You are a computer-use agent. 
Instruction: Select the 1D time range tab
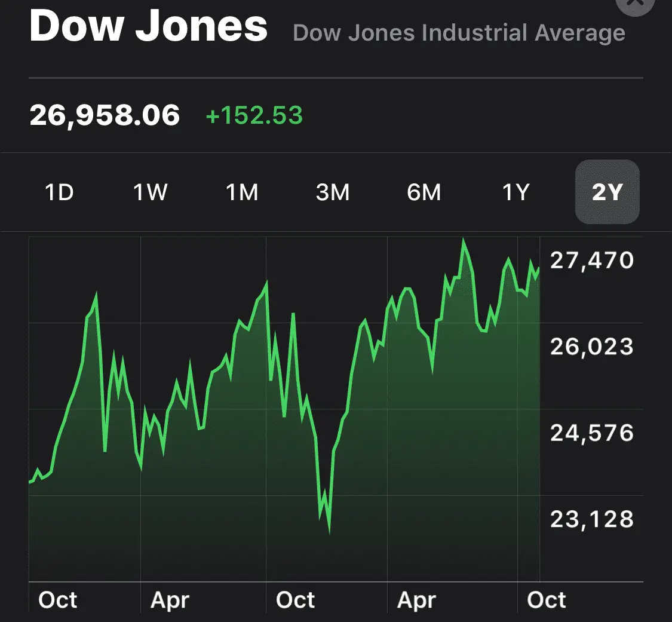click(59, 192)
